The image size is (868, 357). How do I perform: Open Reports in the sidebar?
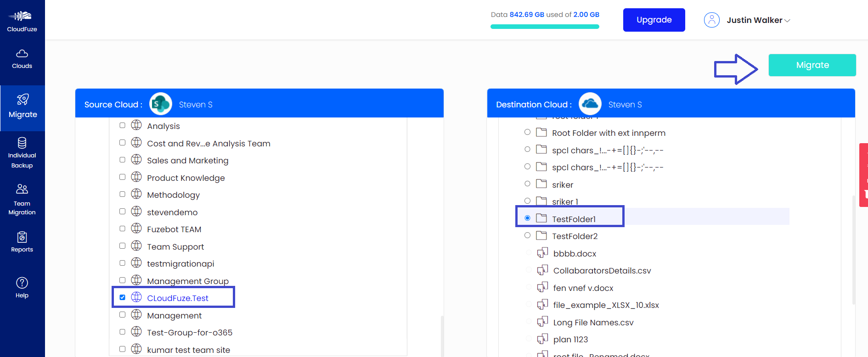(22, 242)
